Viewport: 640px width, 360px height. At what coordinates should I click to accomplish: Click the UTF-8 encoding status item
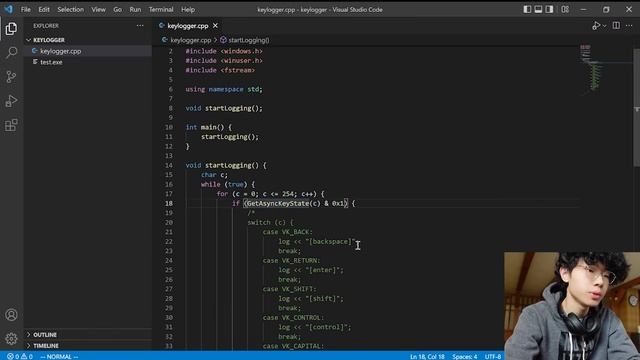click(x=493, y=356)
